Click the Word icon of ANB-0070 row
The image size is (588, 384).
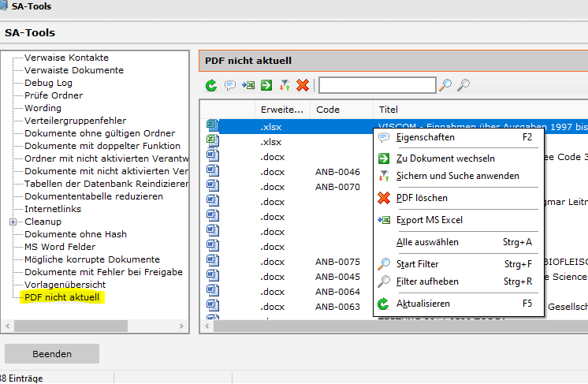[213, 185]
